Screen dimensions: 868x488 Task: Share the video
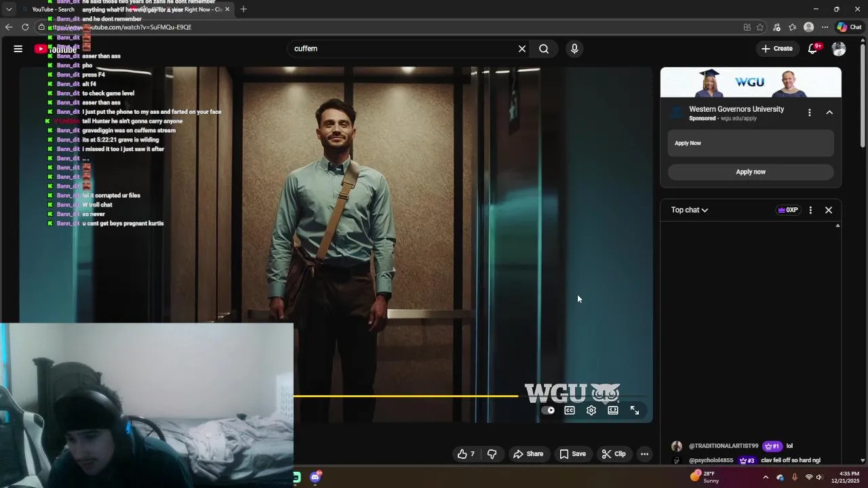coord(528,454)
